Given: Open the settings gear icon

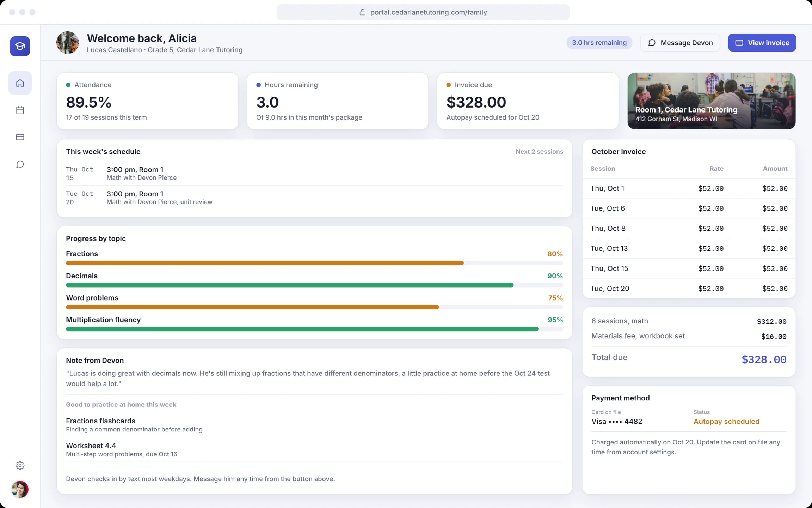Looking at the screenshot, I should (20, 466).
